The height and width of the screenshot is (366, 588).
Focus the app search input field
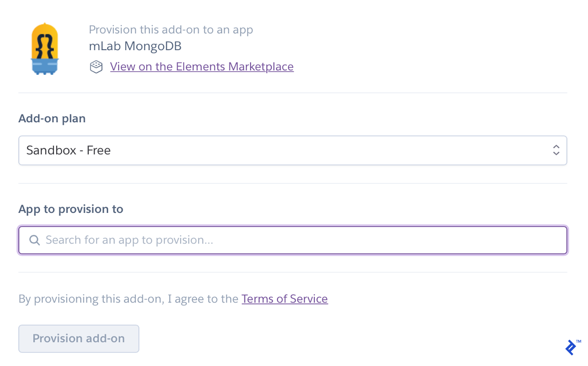(239, 240)
